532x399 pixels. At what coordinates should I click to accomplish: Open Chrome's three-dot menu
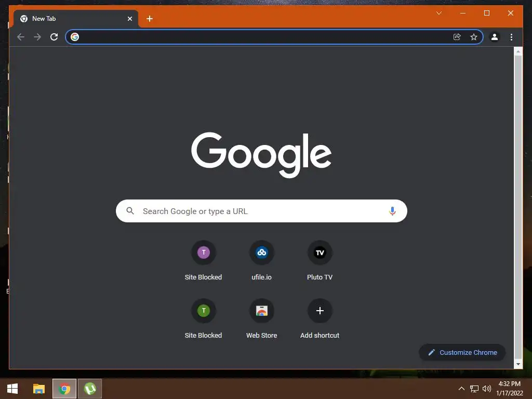511,37
